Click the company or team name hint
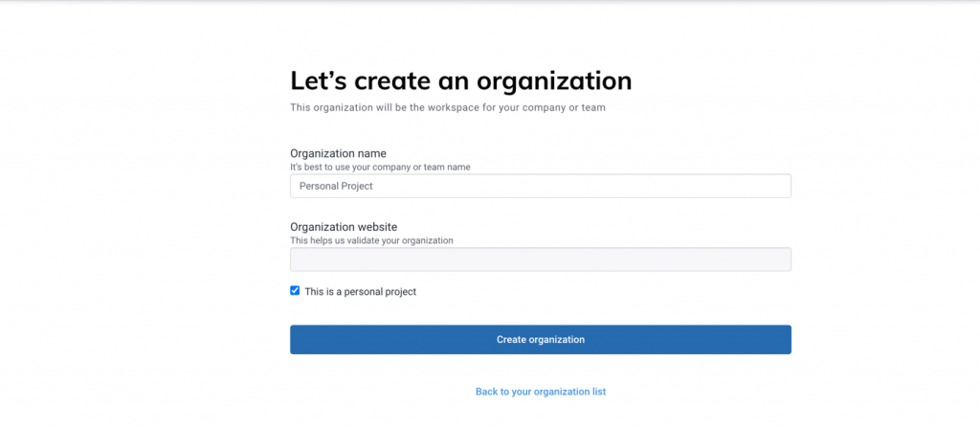Viewport: 980px width, 428px height. (x=380, y=167)
